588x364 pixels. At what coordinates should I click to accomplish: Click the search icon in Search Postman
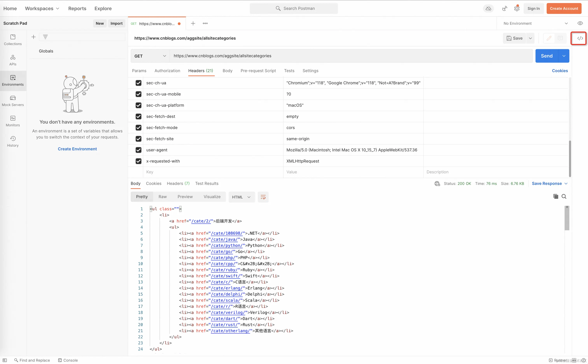[278, 8]
